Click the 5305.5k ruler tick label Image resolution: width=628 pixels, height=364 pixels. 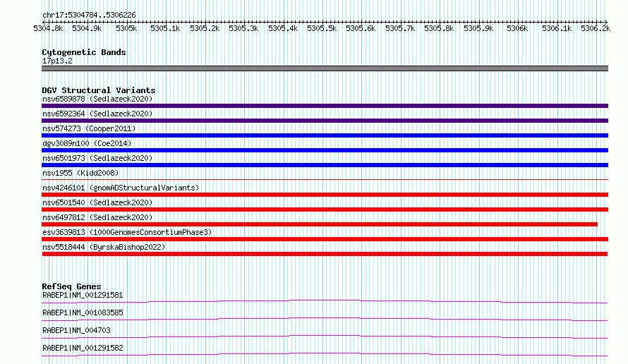pyautogui.click(x=322, y=28)
